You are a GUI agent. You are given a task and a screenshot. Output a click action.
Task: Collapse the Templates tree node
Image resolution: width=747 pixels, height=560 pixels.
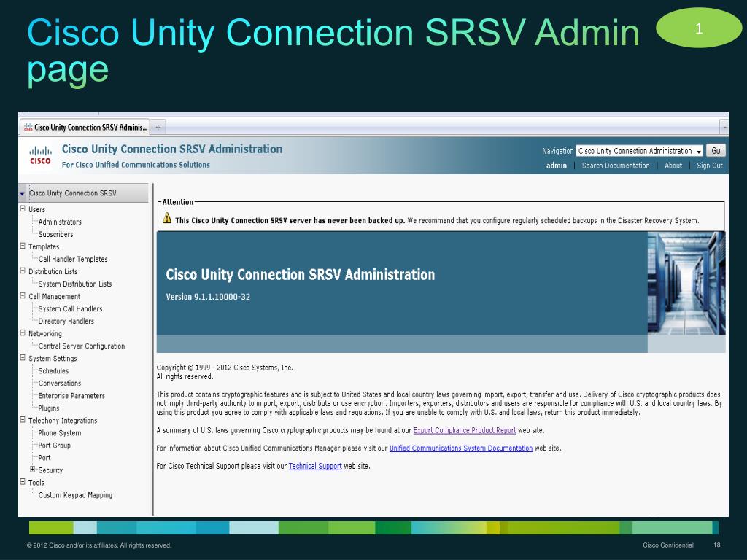point(23,246)
